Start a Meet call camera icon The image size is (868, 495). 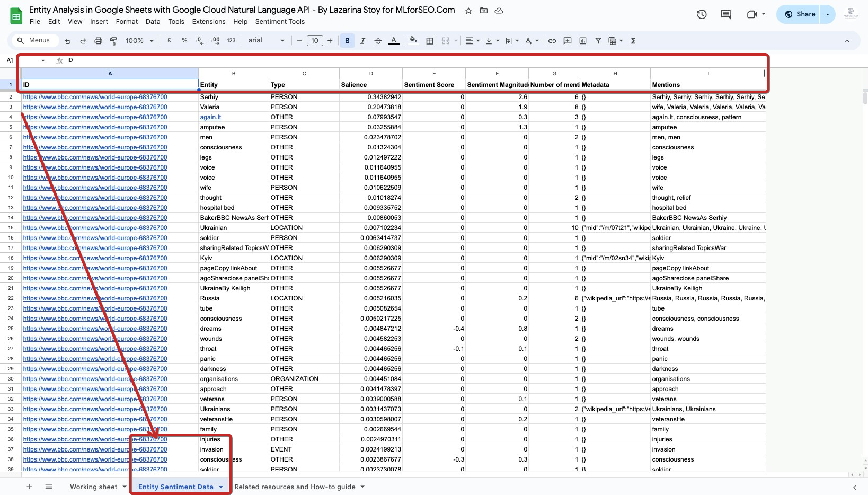point(751,14)
